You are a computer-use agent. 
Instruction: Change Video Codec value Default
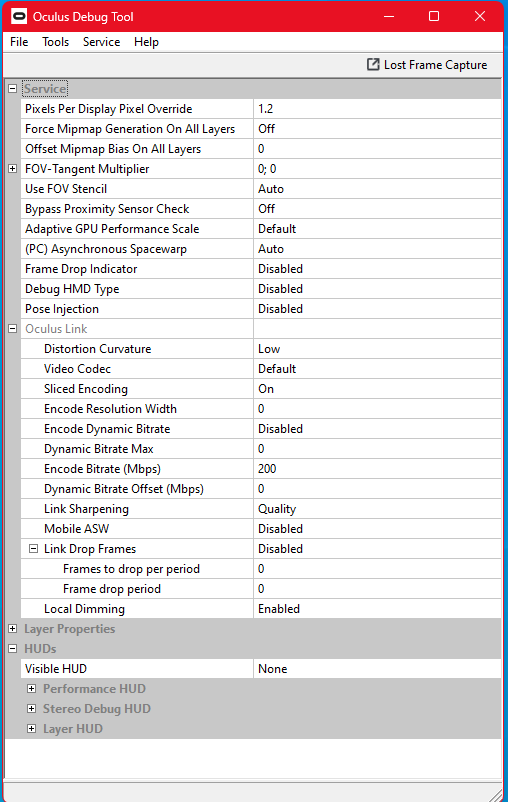377,368
